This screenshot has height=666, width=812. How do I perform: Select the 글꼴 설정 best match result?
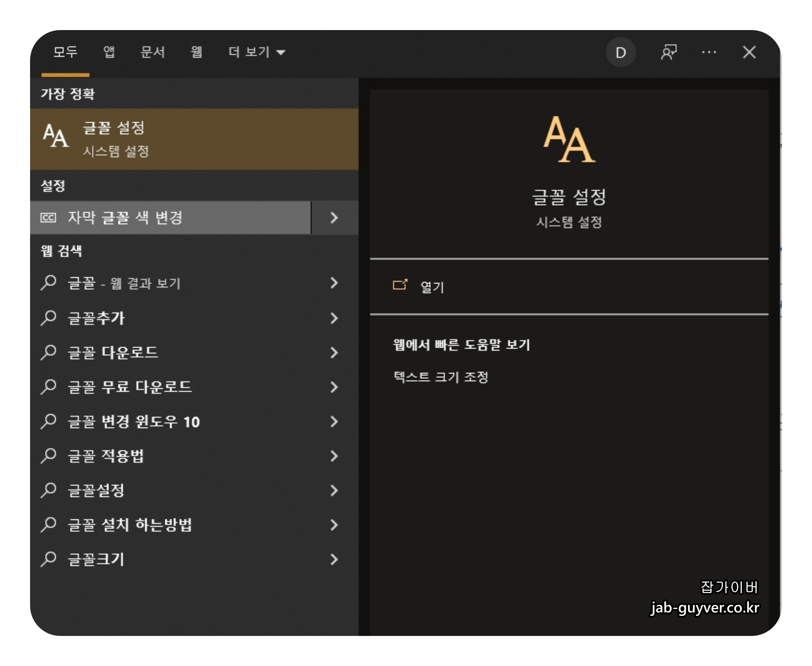[194, 139]
